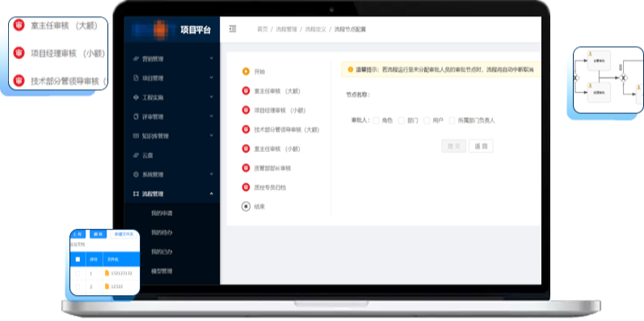Check the 部门 approver checkbox

pos(402,120)
